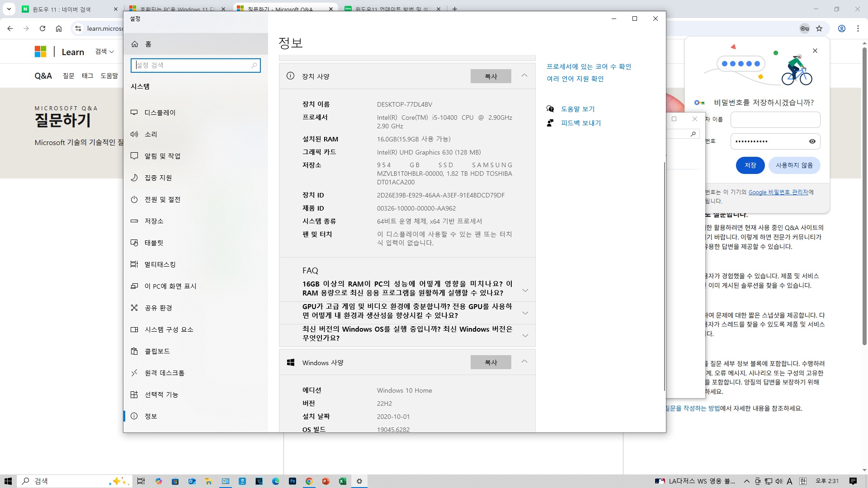868x488 pixels.
Task: Open the volume control in the tray
Action: pyautogui.click(x=779, y=481)
